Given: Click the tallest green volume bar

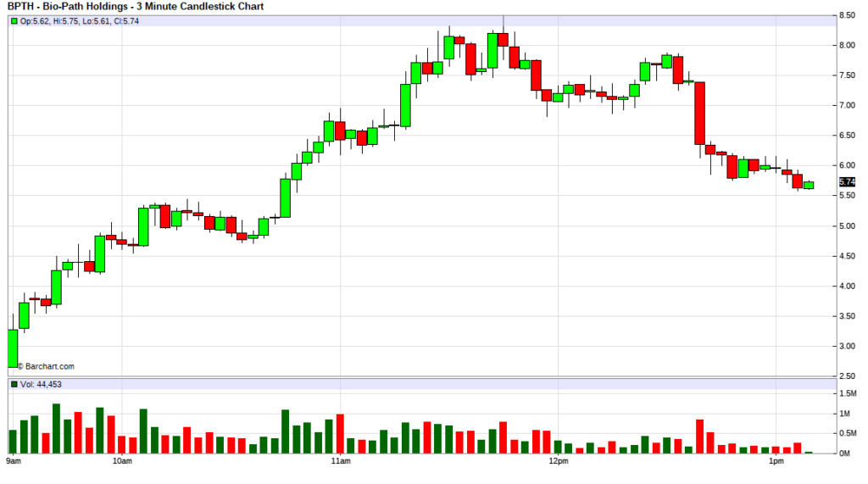Looking at the screenshot, I should point(56,428).
